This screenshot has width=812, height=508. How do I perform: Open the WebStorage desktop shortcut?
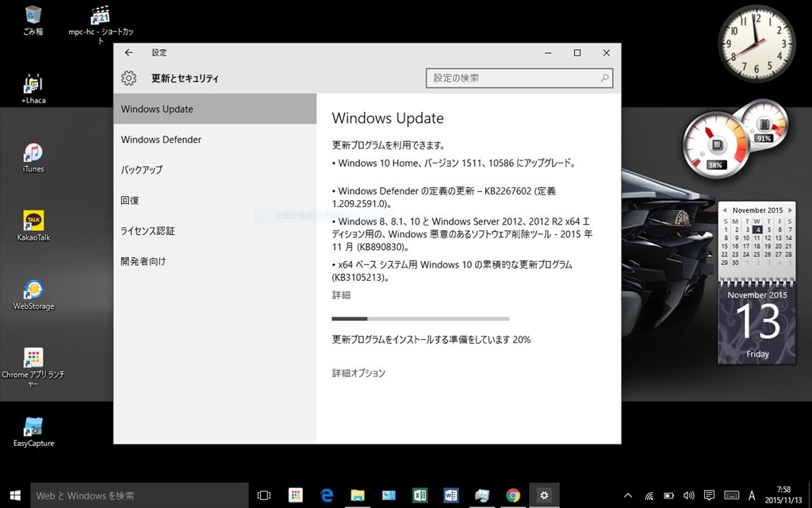pos(33,294)
